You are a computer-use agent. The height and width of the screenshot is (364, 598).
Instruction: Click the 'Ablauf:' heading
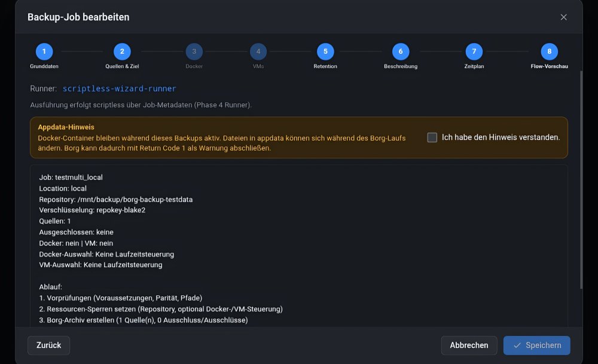[50, 287]
